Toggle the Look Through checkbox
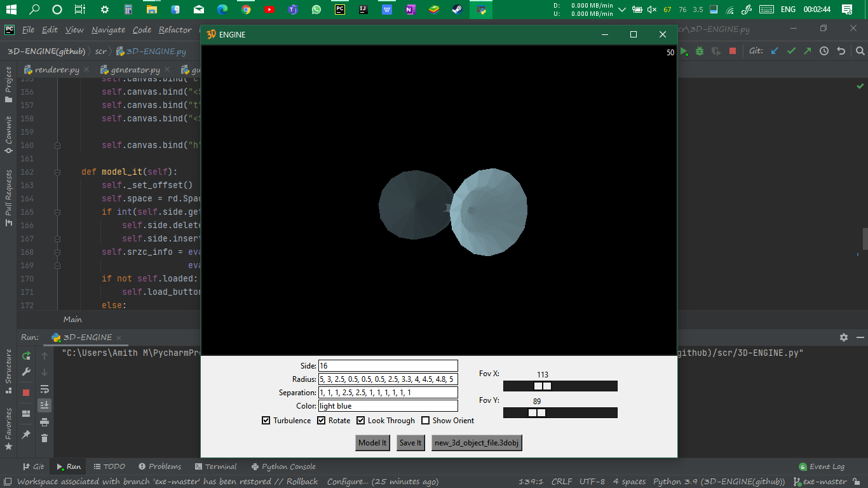Screen dimensions: 868x488 tap(361, 421)
